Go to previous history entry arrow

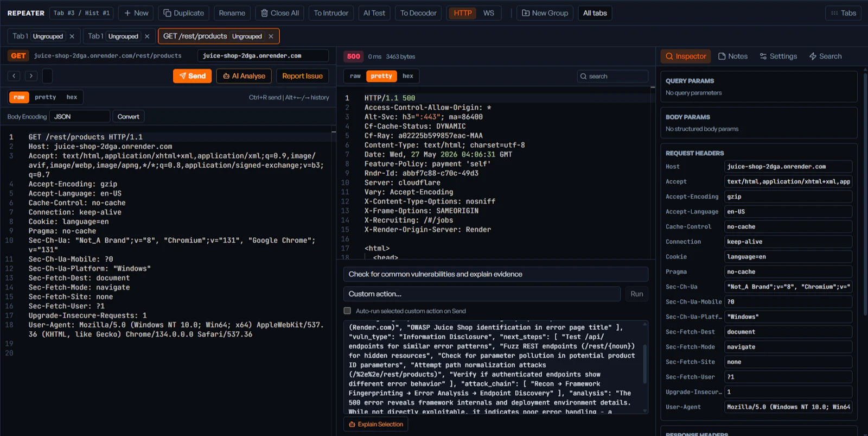coord(15,76)
